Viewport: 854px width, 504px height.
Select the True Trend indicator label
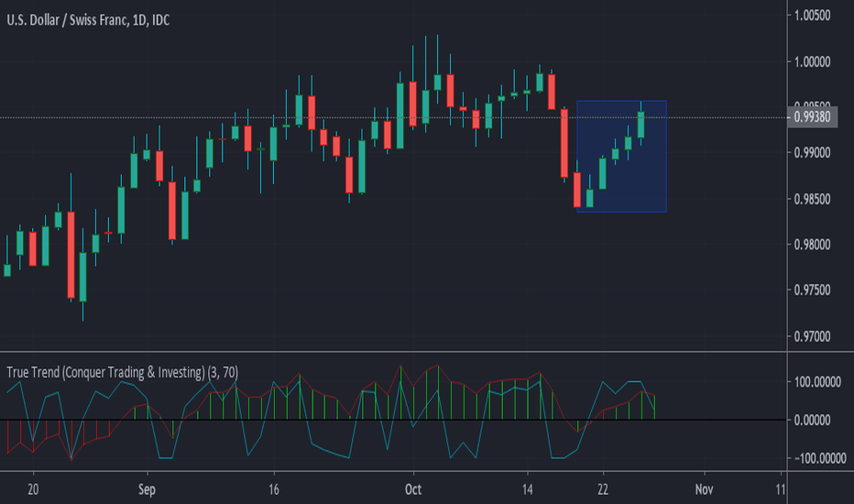tap(122, 373)
